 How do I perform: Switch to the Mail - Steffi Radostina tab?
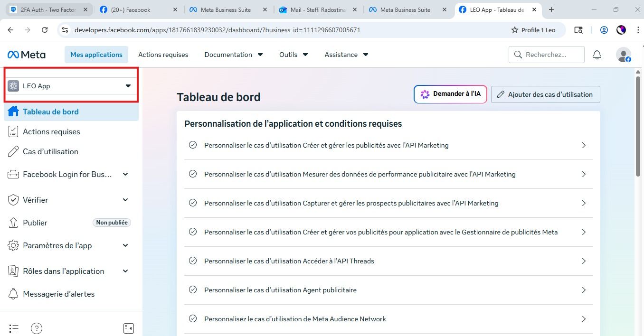[318, 9]
